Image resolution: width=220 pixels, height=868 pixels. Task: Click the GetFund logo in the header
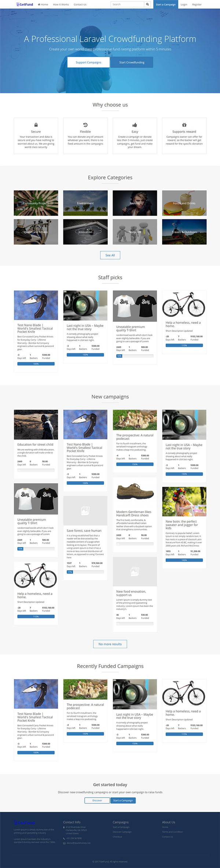pyautogui.click(x=25, y=4)
